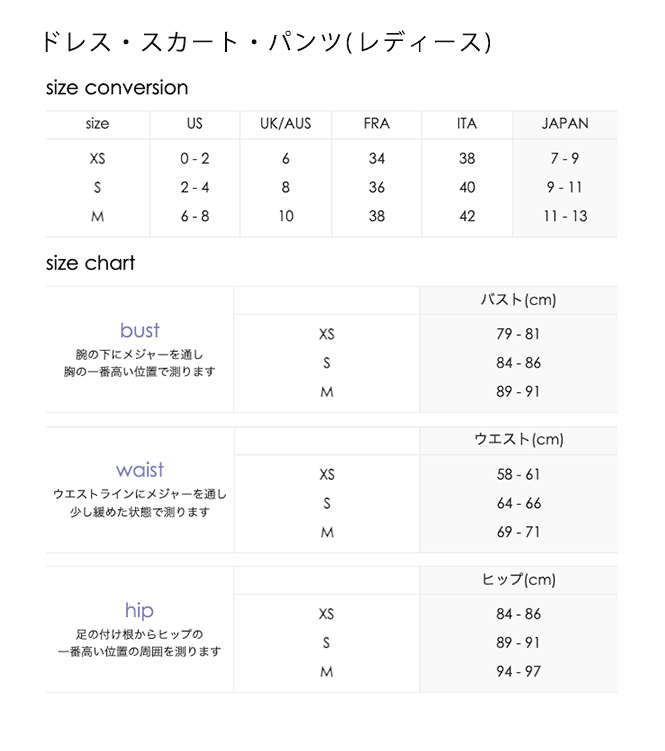The width and height of the screenshot is (665, 751).
Task: Click the purple 'hip' label
Action: click(139, 610)
